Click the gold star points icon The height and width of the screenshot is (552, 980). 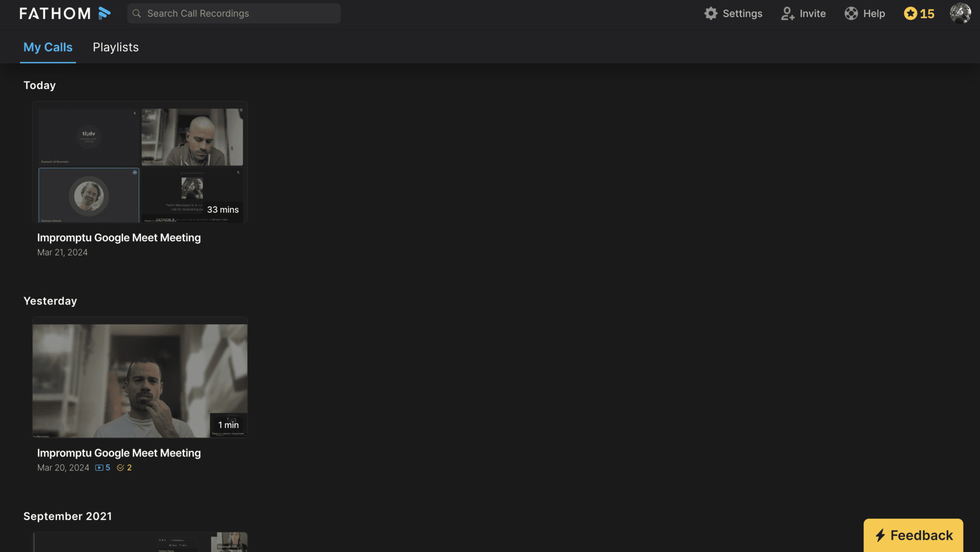point(910,13)
